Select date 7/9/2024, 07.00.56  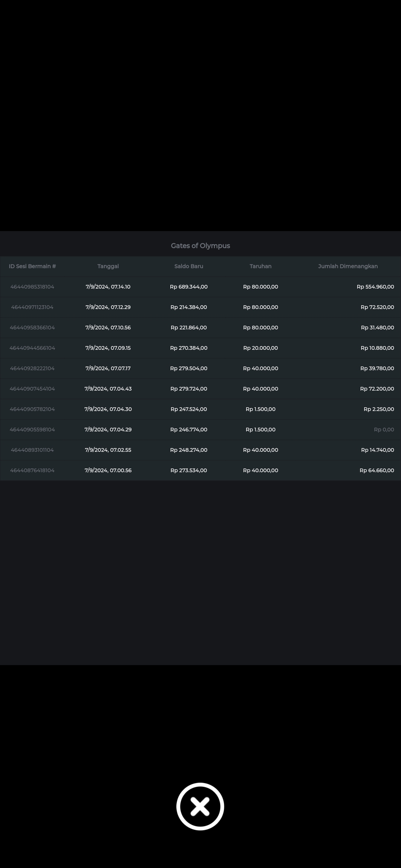(108, 470)
